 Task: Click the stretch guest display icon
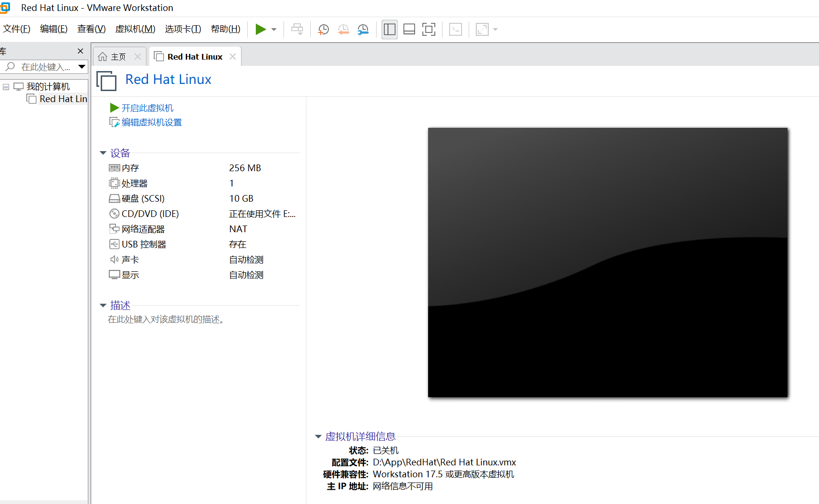click(x=483, y=30)
